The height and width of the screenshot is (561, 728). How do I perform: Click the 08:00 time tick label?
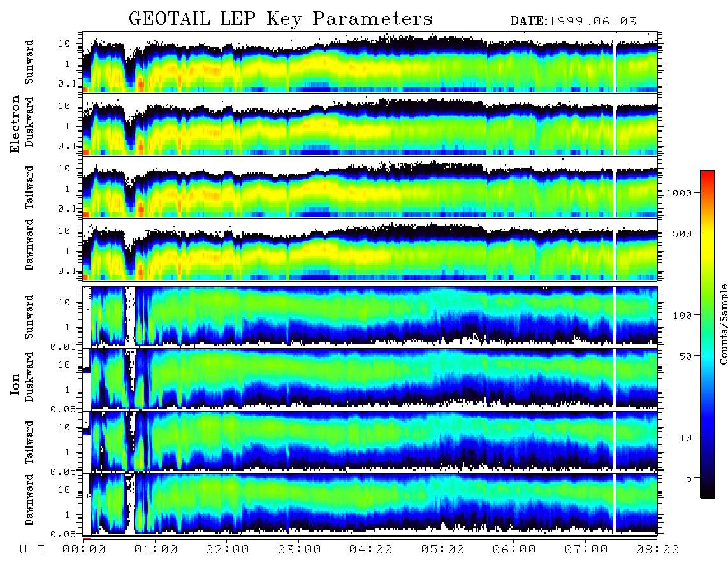[658, 550]
